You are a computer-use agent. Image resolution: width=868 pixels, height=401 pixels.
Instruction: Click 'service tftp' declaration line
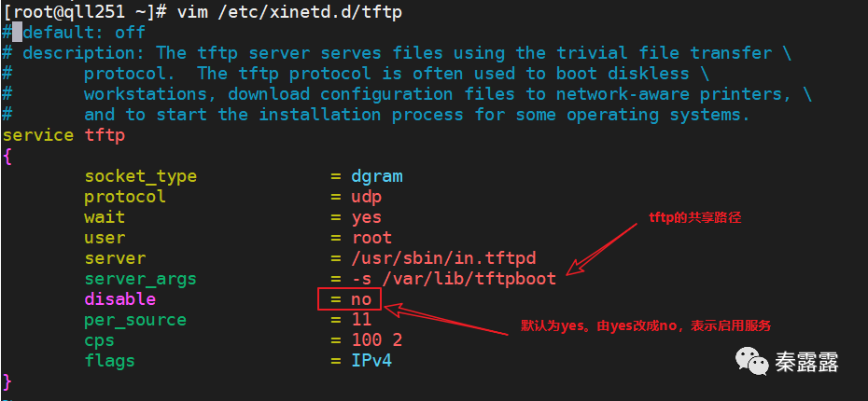tap(64, 135)
